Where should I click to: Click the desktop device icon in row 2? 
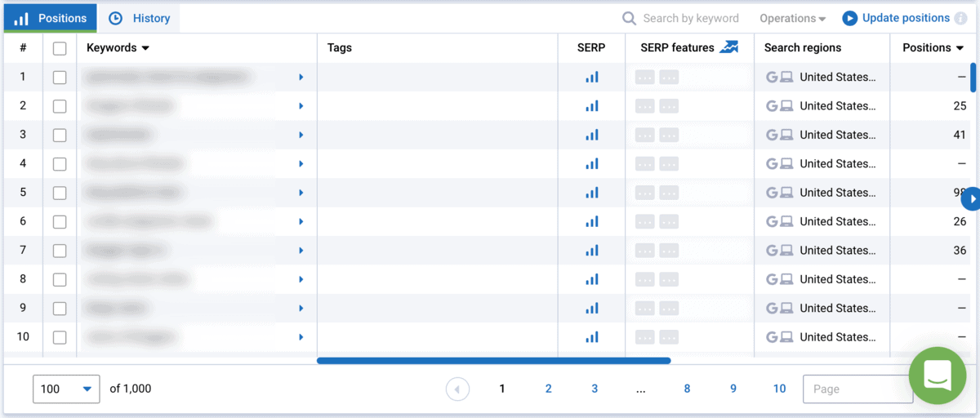click(x=786, y=106)
